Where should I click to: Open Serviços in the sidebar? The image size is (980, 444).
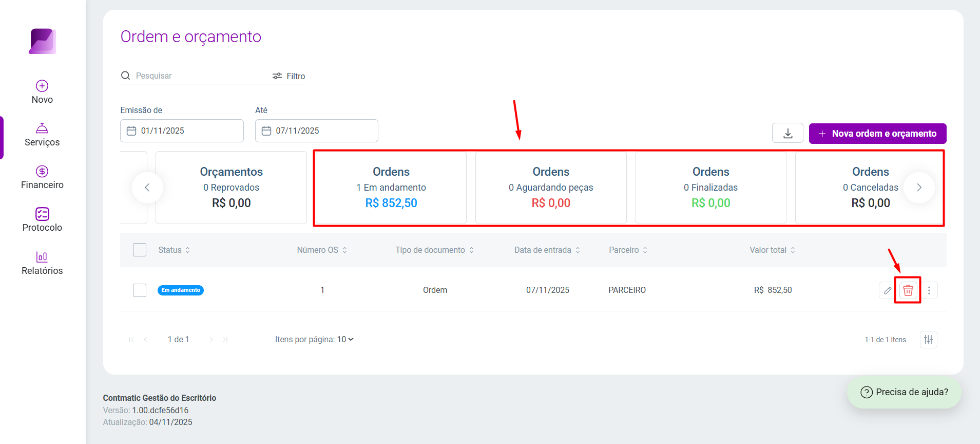point(42,135)
